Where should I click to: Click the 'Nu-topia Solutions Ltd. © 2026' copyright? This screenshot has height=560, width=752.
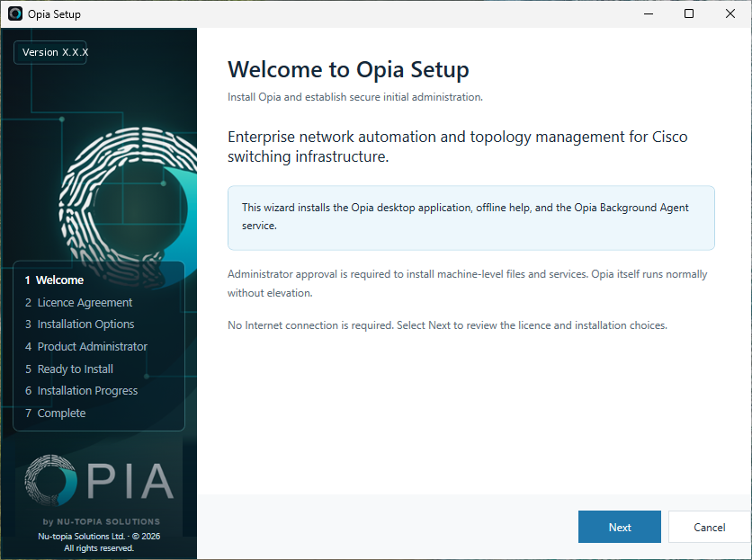point(99,536)
